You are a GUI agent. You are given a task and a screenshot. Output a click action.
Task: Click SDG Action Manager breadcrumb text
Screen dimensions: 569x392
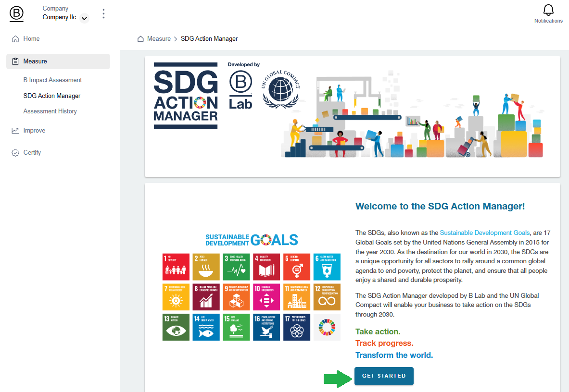(x=209, y=39)
